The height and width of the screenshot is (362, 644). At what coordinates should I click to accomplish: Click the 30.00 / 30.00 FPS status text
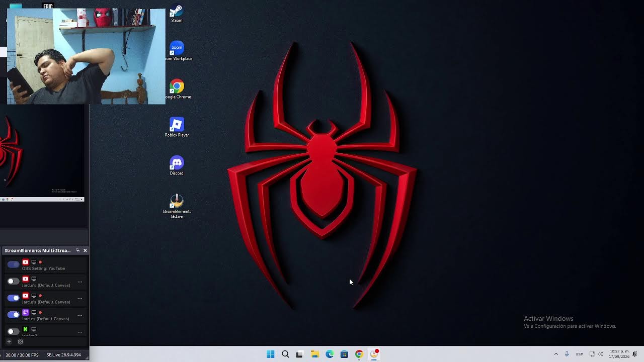(x=22, y=355)
